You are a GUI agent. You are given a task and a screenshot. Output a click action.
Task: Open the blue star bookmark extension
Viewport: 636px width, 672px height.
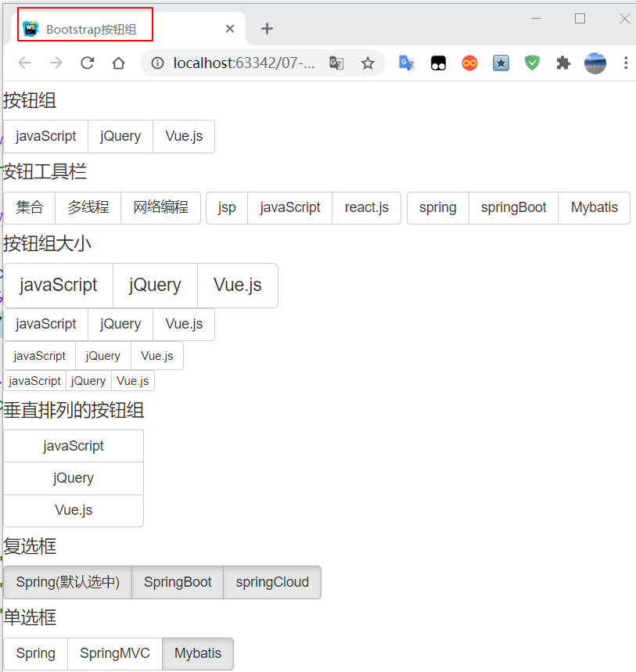[x=501, y=63]
